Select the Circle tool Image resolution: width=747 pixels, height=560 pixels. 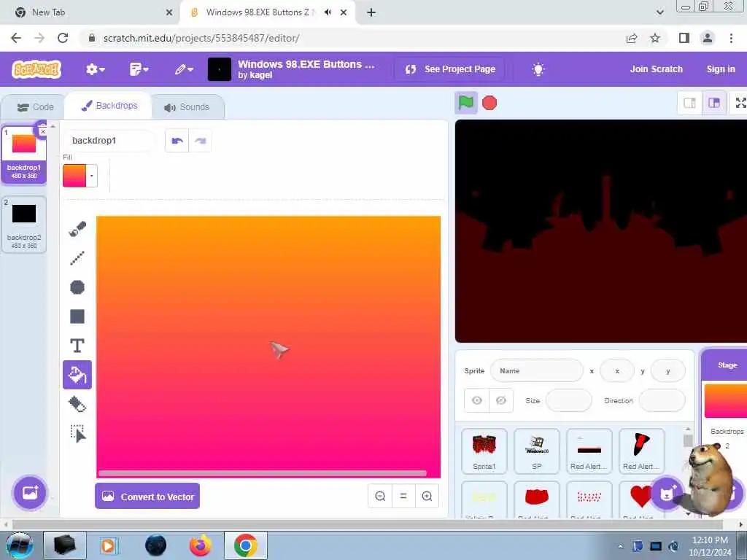[77, 287]
